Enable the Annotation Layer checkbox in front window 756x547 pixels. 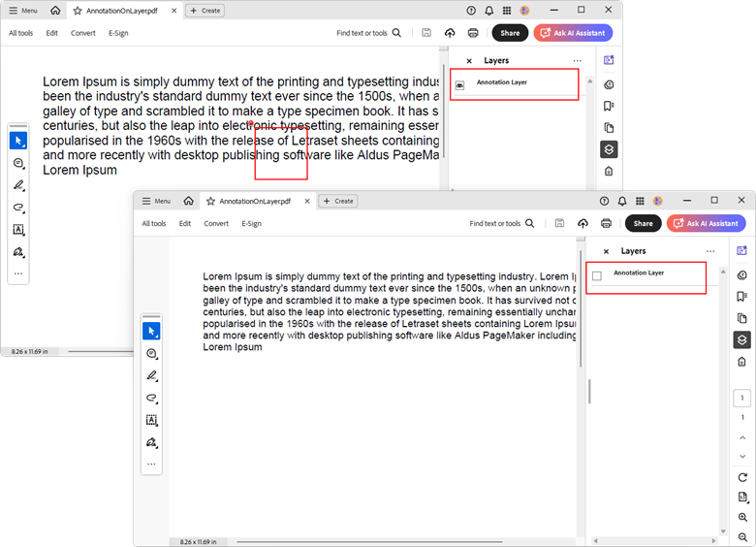[597, 275]
